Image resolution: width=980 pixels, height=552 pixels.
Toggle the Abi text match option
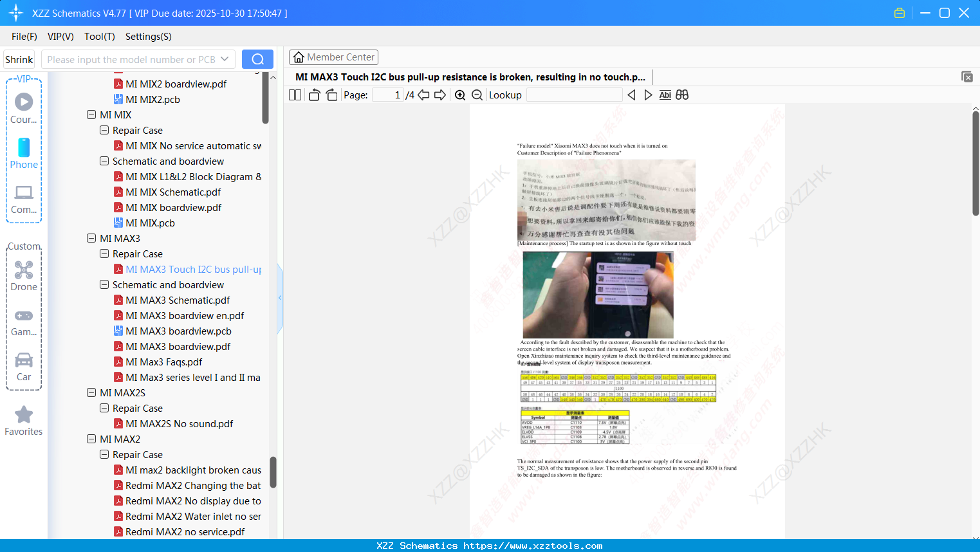point(665,95)
